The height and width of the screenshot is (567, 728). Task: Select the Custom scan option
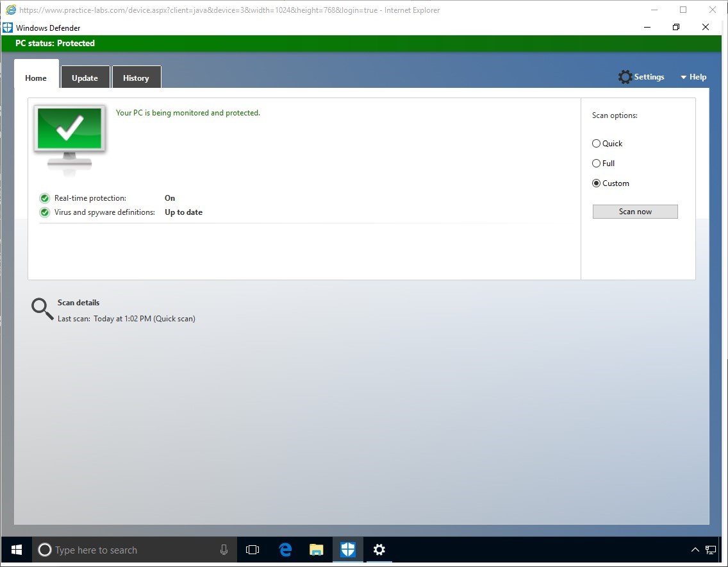click(611, 183)
